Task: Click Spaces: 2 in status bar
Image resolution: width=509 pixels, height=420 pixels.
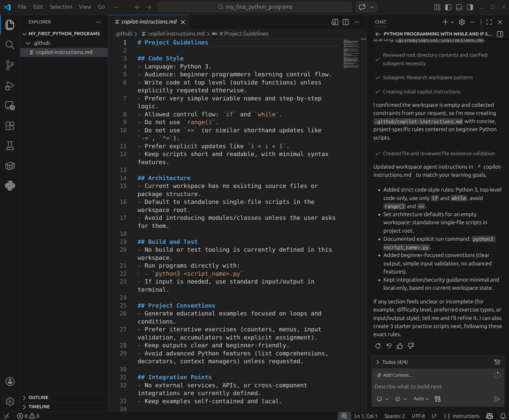Action: 394,416
